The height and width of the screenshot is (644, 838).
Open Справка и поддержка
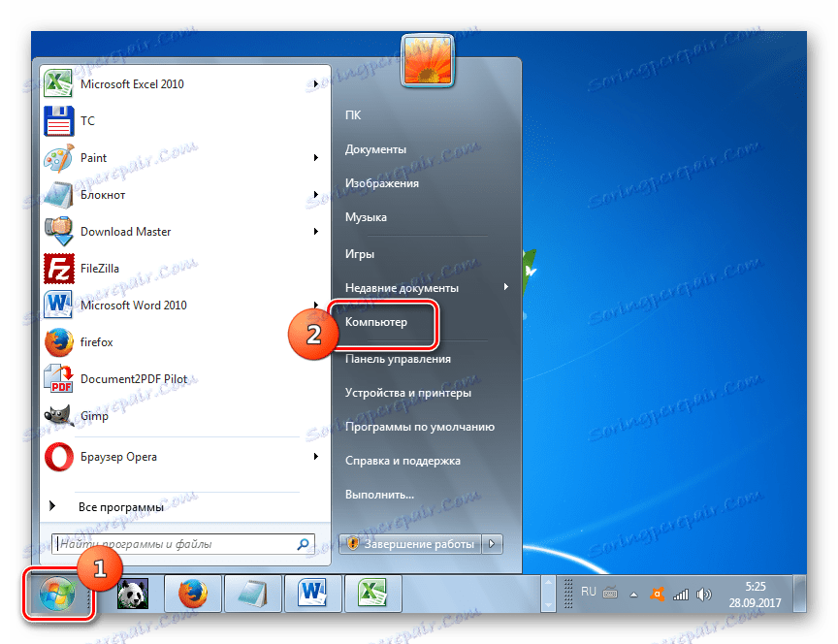coord(403,461)
